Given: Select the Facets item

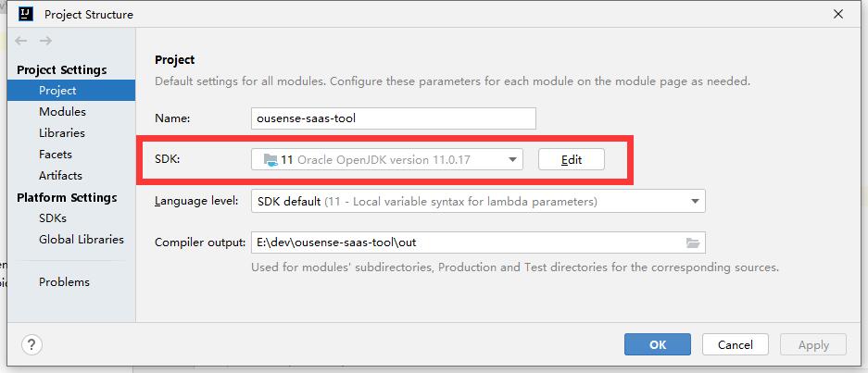Looking at the screenshot, I should (56, 155).
